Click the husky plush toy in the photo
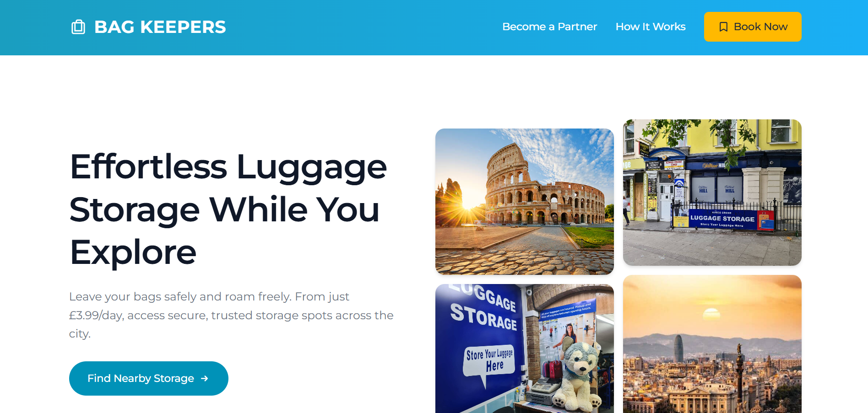 coord(578,376)
